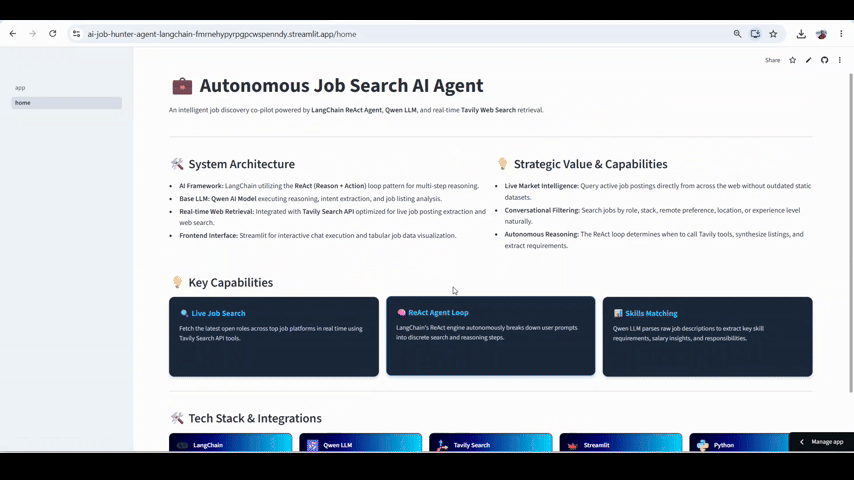Click the Streamlit tech badge

[x=621, y=442]
